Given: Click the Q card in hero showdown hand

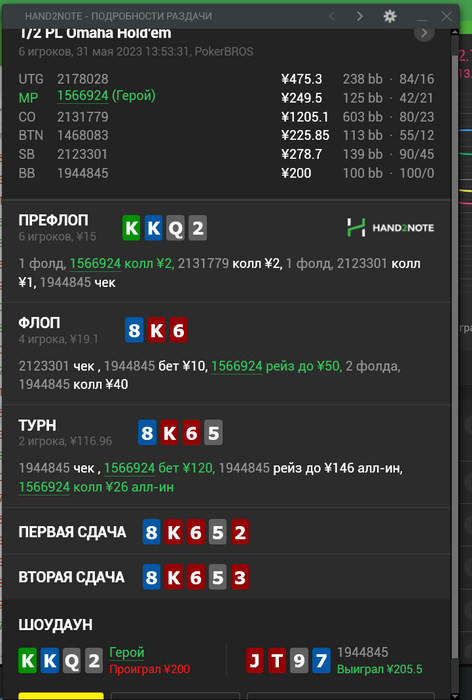Looking at the screenshot, I should click(71, 661).
